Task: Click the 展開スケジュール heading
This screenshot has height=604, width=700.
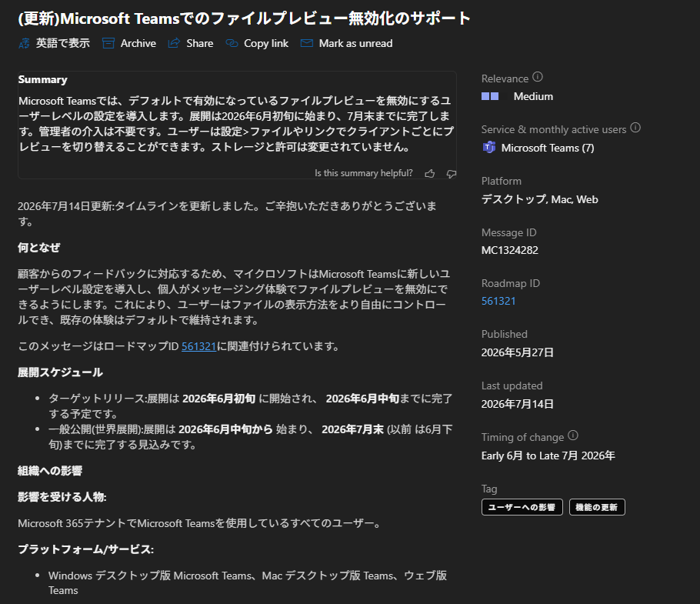Action: (60, 372)
